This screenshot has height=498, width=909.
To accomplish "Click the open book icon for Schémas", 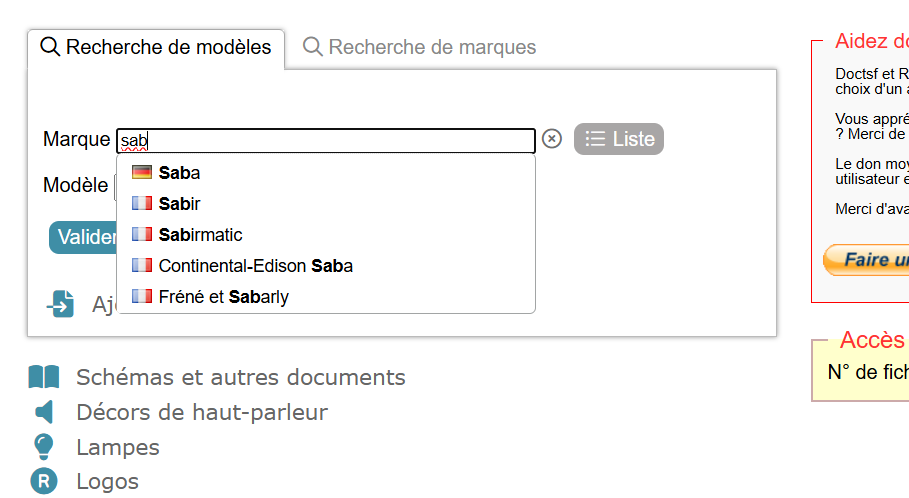I will 44,377.
